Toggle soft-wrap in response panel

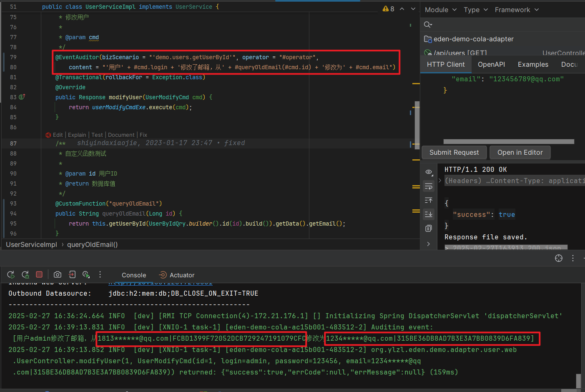click(429, 186)
